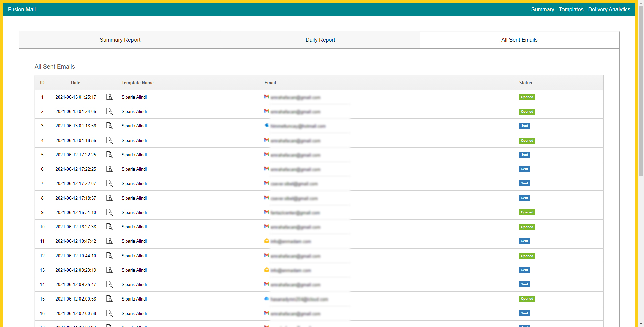Screen dimensions: 644x327
Task: Open preview icon for email ID 15
Action: 109,299
